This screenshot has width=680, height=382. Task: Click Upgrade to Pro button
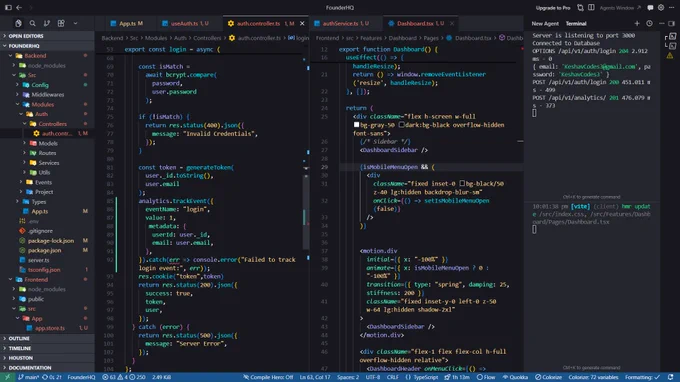[553, 8]
